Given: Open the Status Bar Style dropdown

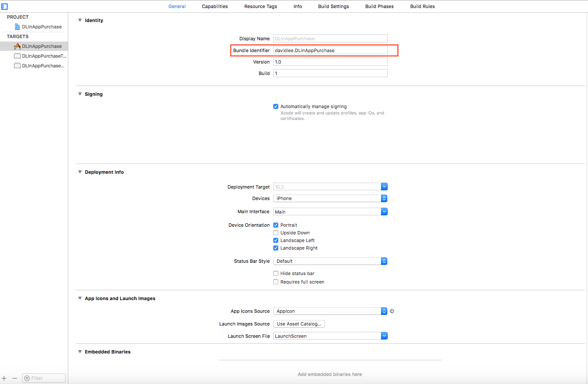Looking at the screenshot, I should (330, 261).
